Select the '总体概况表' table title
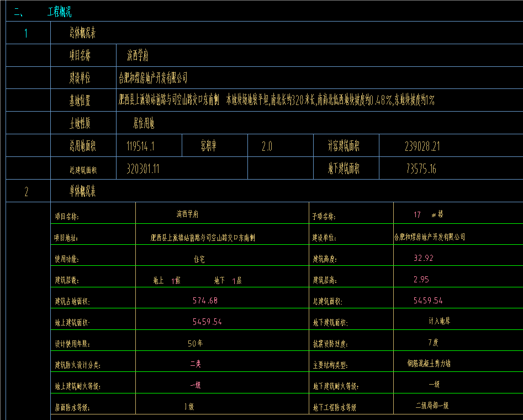 click(x=82, y=33)
